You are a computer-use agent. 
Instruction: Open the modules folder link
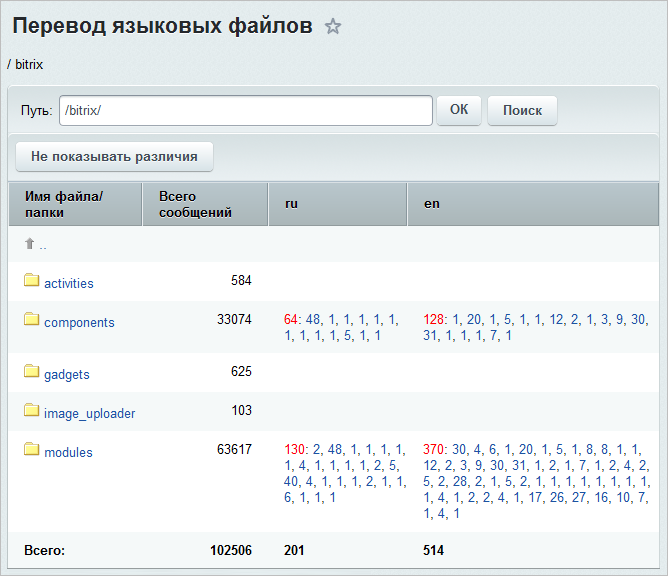pos(68,452)
